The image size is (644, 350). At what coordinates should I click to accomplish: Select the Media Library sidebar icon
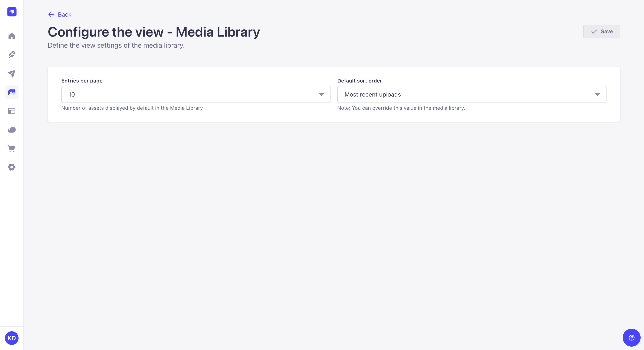tap(12, 92)
